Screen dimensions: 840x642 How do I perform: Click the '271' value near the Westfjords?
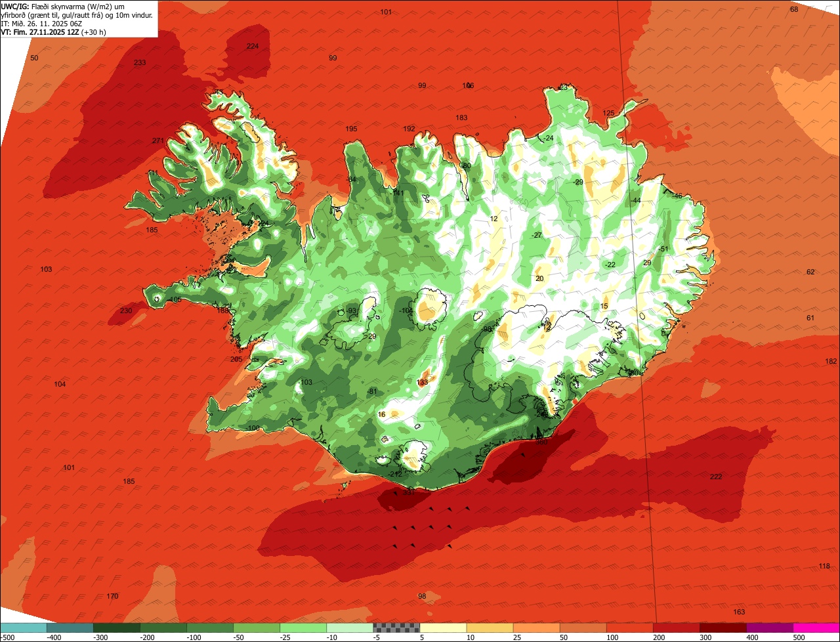pos(158,141)
